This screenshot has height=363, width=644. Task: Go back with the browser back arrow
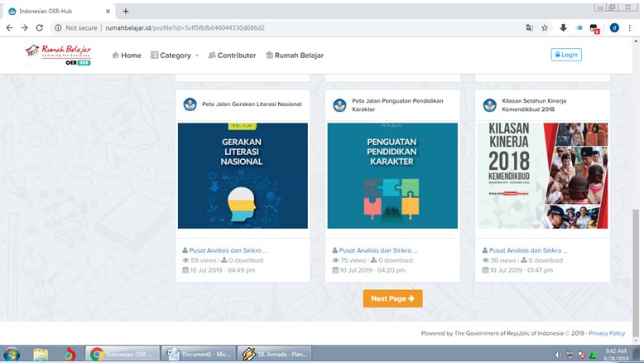tap(9, 27)
